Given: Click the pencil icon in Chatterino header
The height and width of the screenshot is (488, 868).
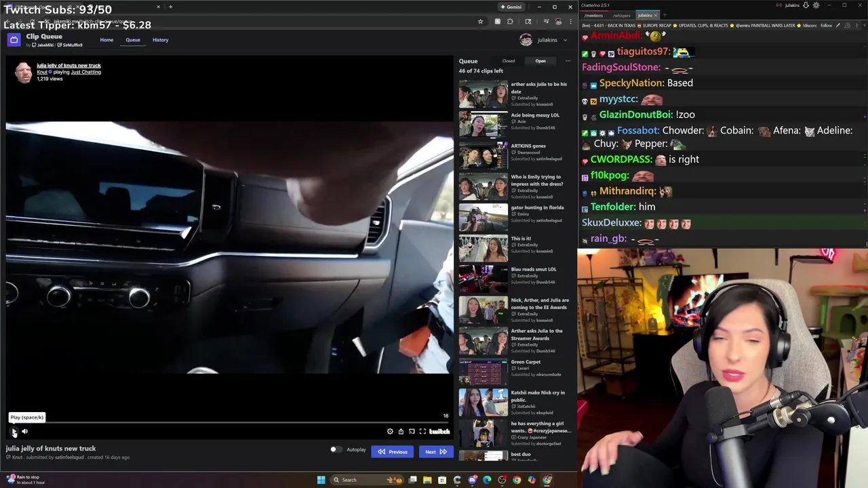Looking at the screenshot, I should point(838,26).
